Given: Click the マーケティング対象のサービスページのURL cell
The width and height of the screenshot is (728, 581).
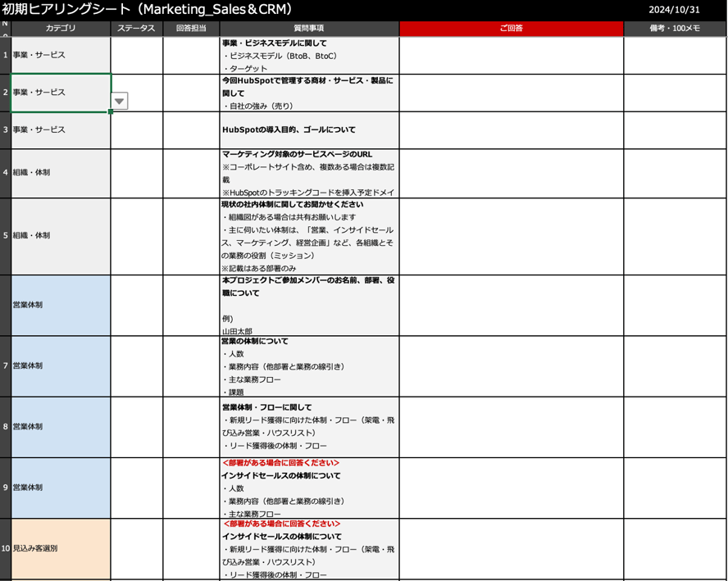Looking at the screenshot, I should tap(309, 173).
